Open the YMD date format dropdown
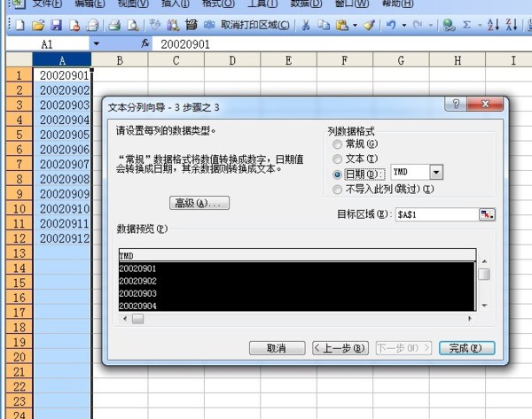 [436, 172]
